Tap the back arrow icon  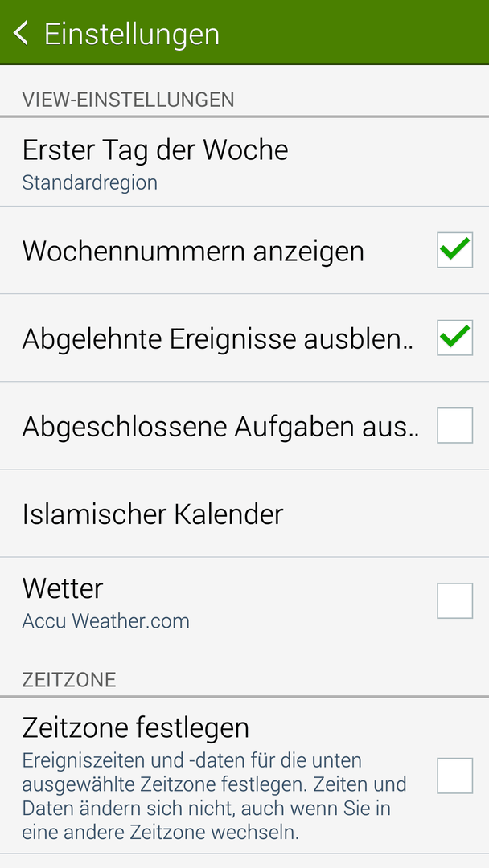20,33
